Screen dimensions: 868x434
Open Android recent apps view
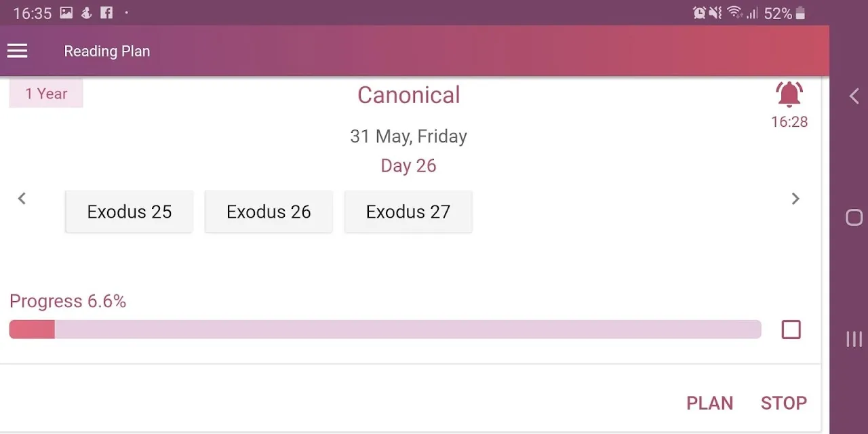(854, 339)
